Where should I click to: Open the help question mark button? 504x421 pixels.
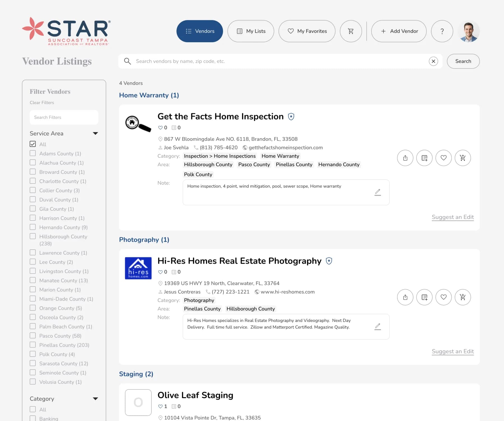442,31
